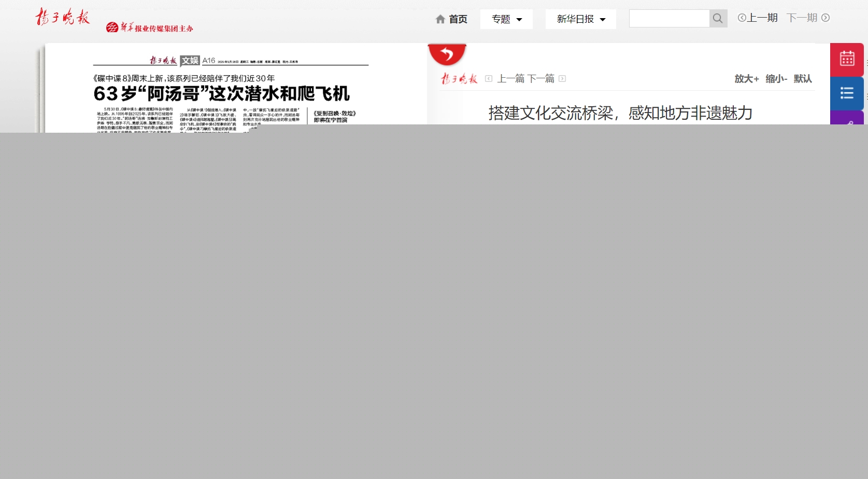Viewport: 868px width, 479px height.
Task: Open the red calendar date picker
Action: [x=847, y=59]
